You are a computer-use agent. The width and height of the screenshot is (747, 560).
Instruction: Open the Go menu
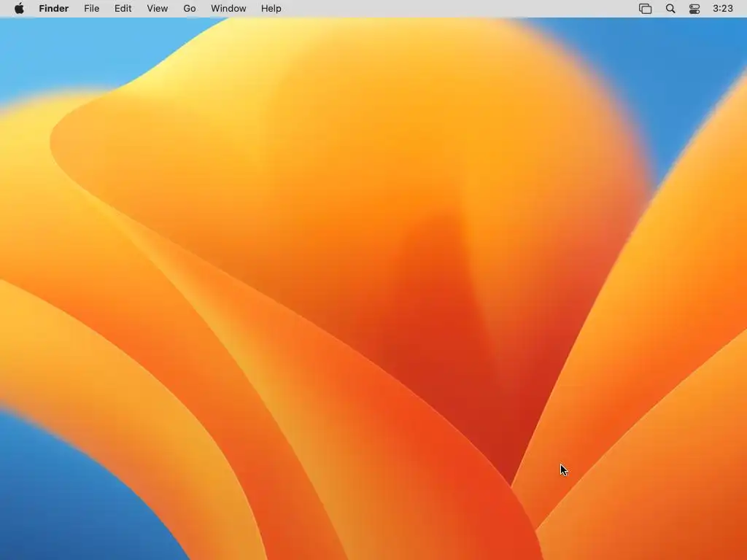[x=190, y=9]
